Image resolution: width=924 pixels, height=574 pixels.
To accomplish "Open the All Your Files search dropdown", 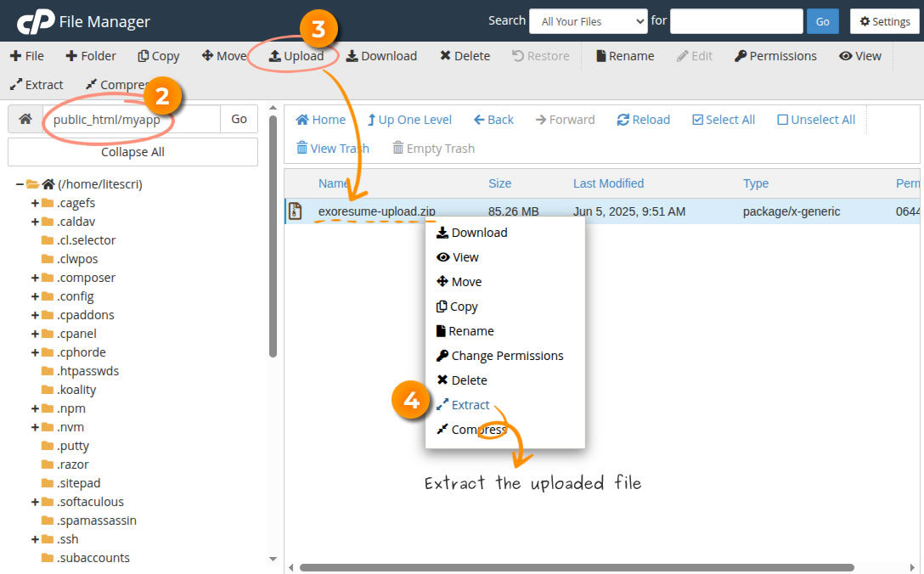I will coord(588,22).
